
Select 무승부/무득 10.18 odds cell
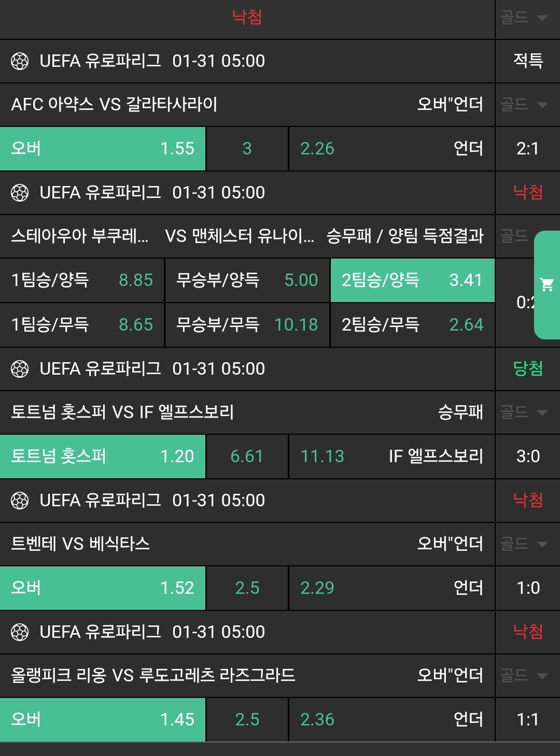coord(247,325)
